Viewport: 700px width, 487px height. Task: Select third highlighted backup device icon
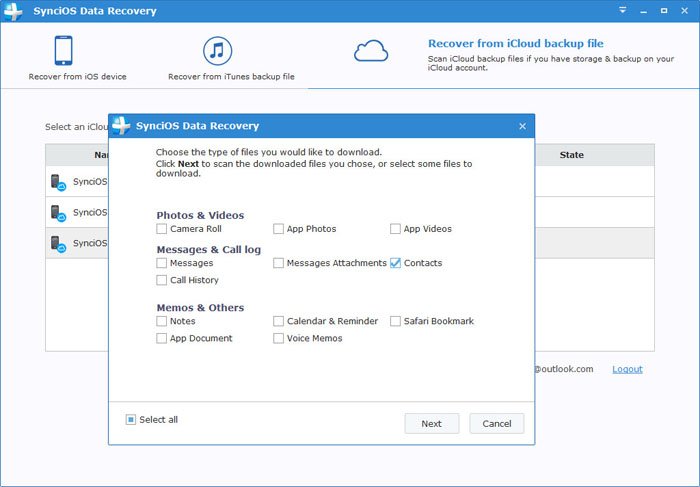click(x=58, y=244)
